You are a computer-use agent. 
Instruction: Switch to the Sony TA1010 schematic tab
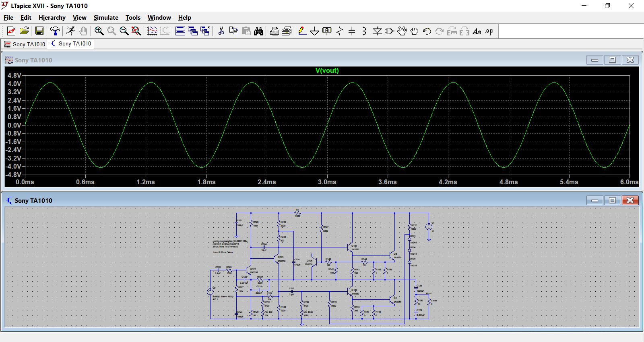(71, 44)
